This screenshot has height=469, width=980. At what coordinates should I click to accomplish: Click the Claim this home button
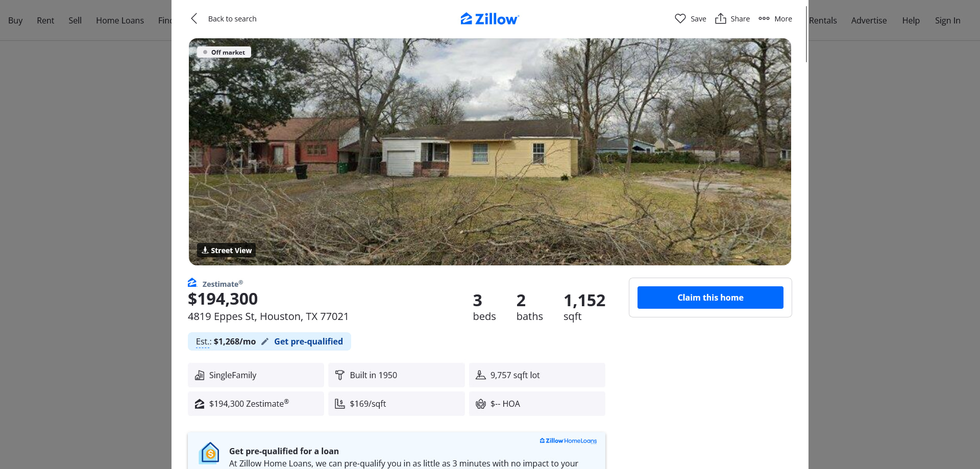710,298
